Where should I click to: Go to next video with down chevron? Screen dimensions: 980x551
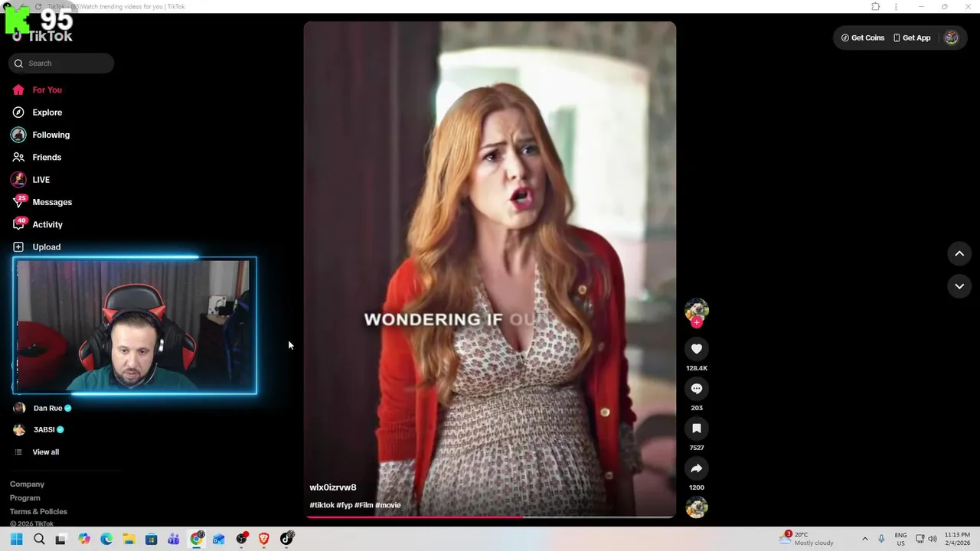tap(959, 286)
